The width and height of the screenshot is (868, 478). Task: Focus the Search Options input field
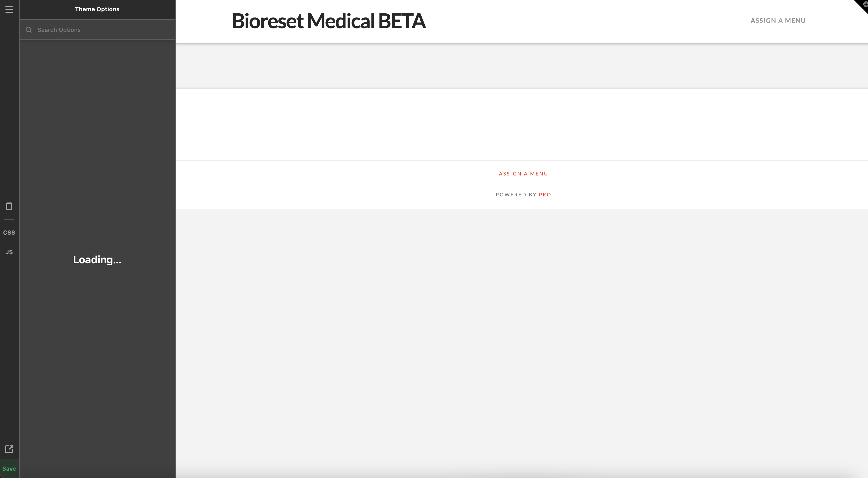101,30
